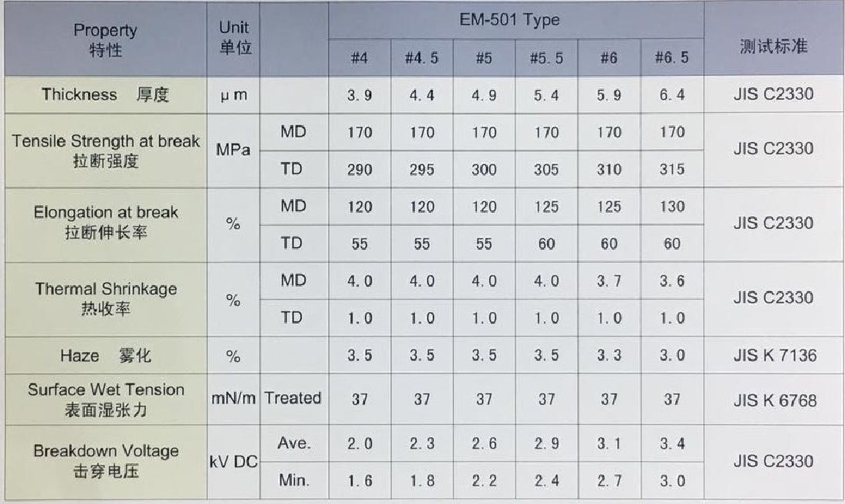Select the Haze row label
Viewport: 845px width, 504px height.
coord(105,356)
